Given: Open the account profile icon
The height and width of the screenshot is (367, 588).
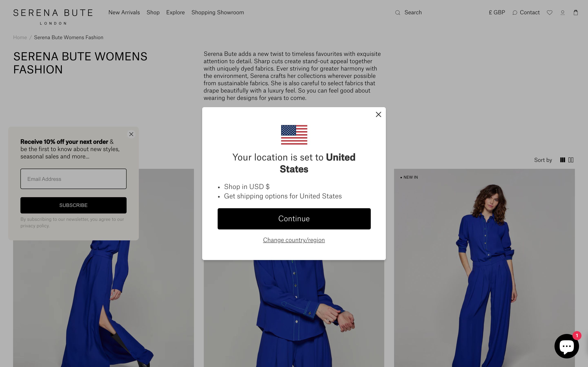Looking at the screenshot, I should [562, 13].
